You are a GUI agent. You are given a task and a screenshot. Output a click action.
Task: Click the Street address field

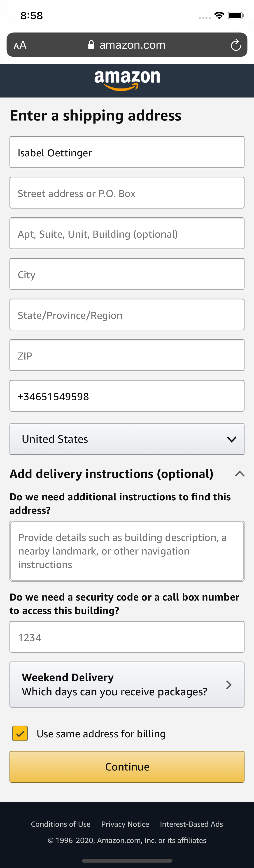(x=127, y=193)
